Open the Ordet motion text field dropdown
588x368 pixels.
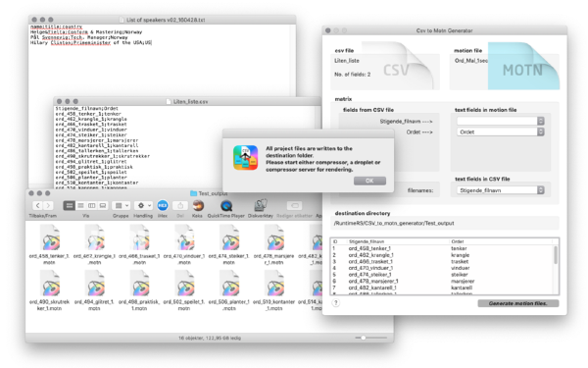[x=500, y=131]
